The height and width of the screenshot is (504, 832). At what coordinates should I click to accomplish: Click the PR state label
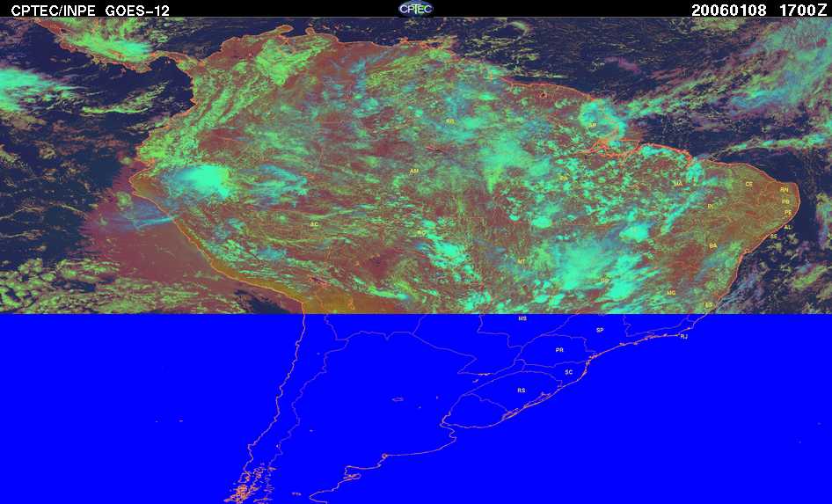[559, 350]
